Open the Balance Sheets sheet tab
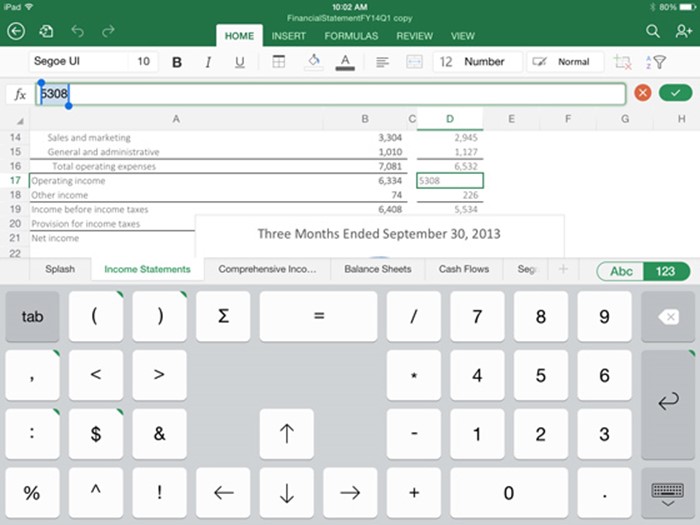 tap(377, 269)
